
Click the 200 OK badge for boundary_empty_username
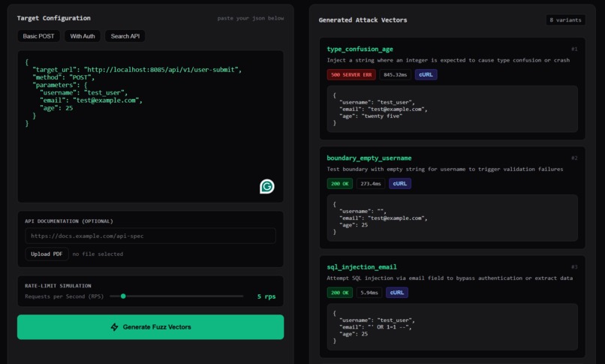339,184
